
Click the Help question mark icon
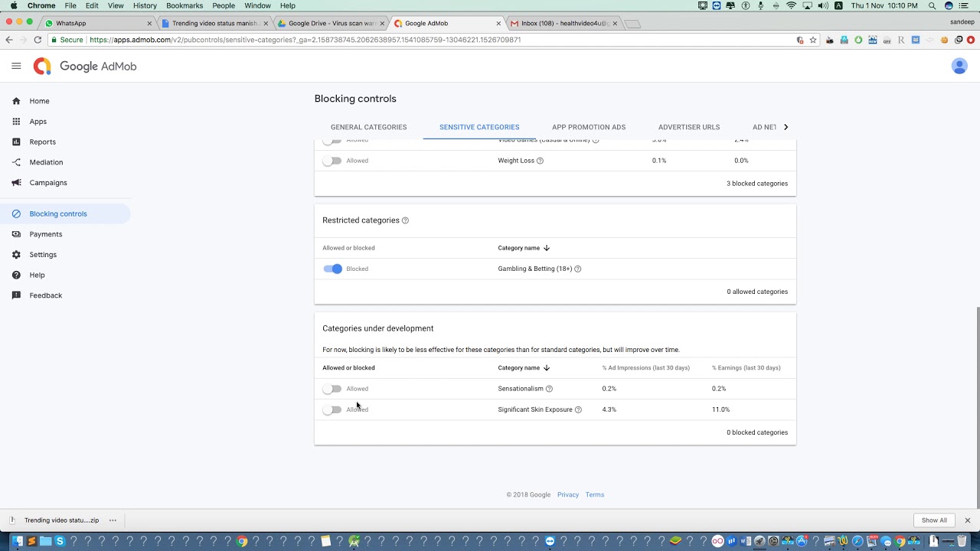click(x=16, y=275)
